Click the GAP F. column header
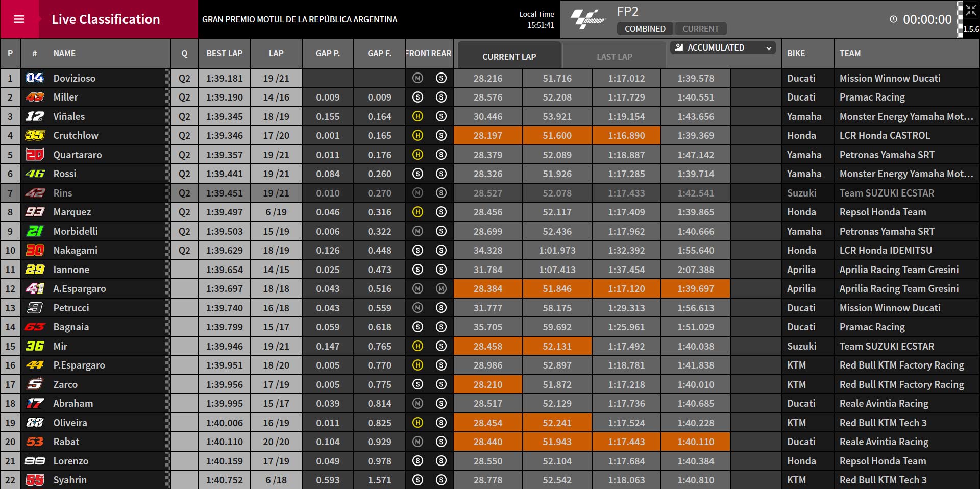This screenshot has height=489, width=980. click(380, 53)
